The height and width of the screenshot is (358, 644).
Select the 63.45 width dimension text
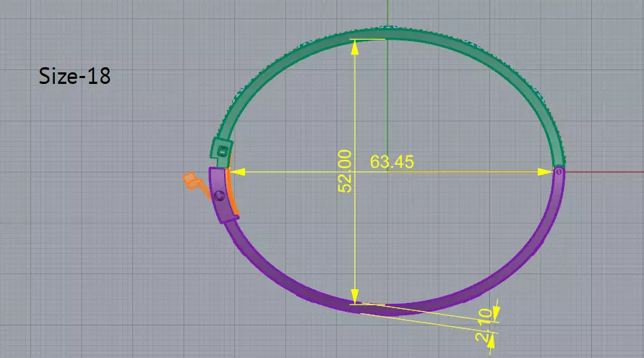point(392,161)
